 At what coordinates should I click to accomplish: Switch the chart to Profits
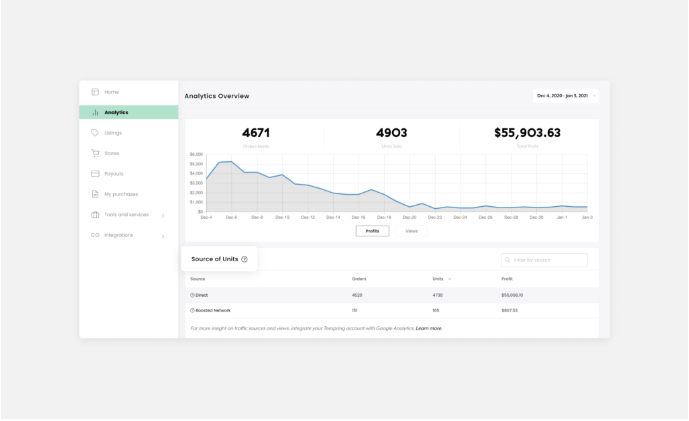tap(372, 231)
